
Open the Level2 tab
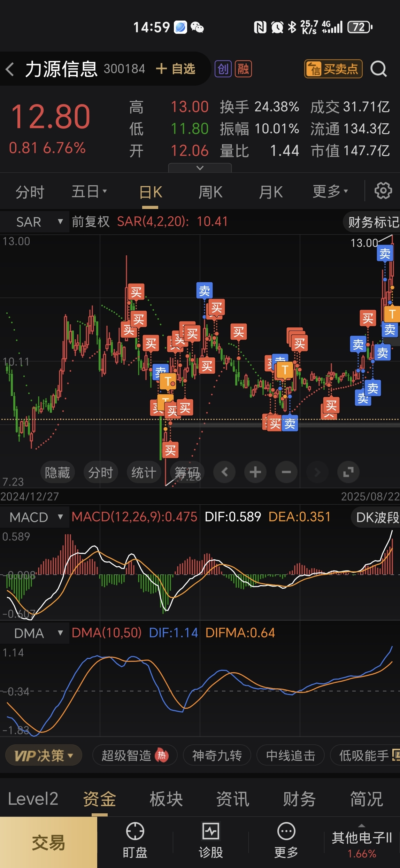[33, 798]
